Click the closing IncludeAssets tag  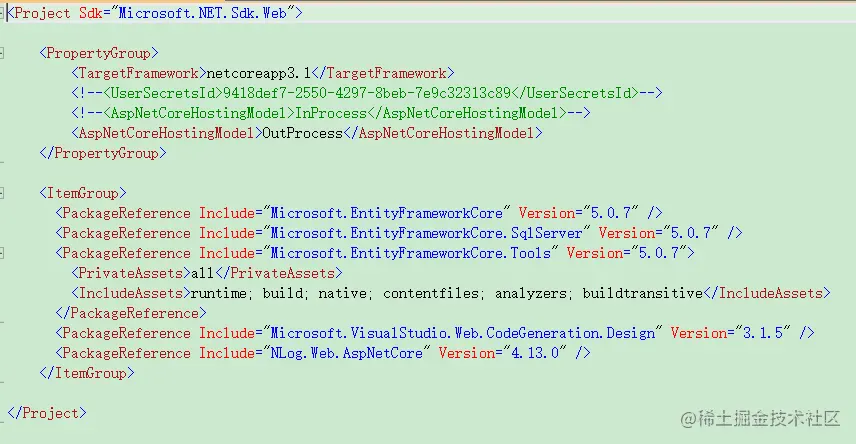pos(767,293)
